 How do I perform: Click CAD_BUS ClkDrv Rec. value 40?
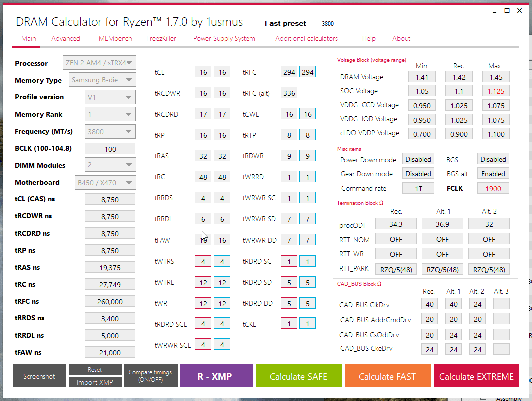tap(429, 304)
